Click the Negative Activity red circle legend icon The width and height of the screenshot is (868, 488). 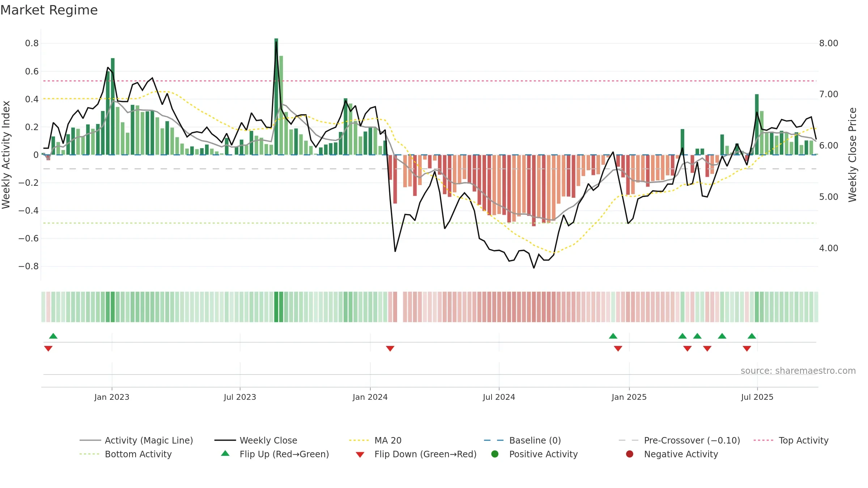[x=630, y=454]
